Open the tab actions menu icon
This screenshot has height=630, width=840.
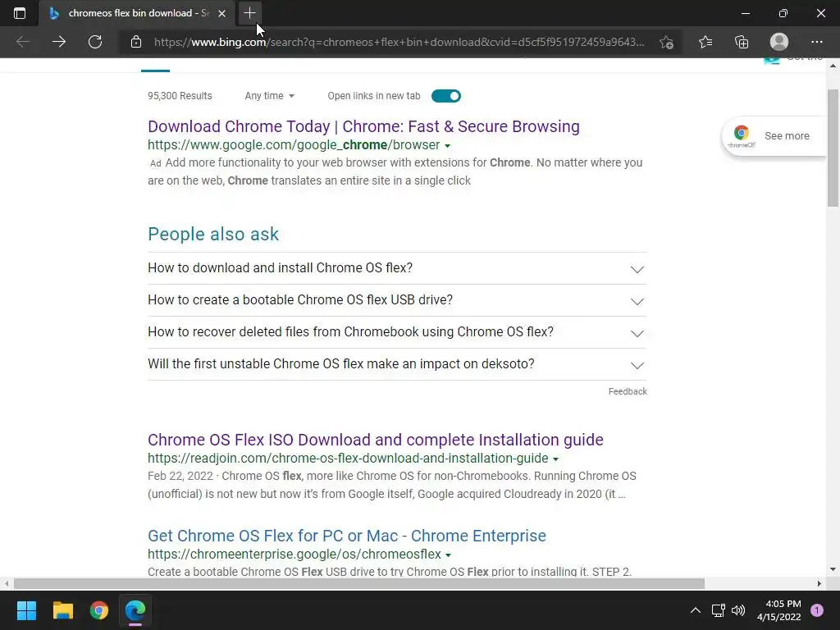click(x=20, y=13)
